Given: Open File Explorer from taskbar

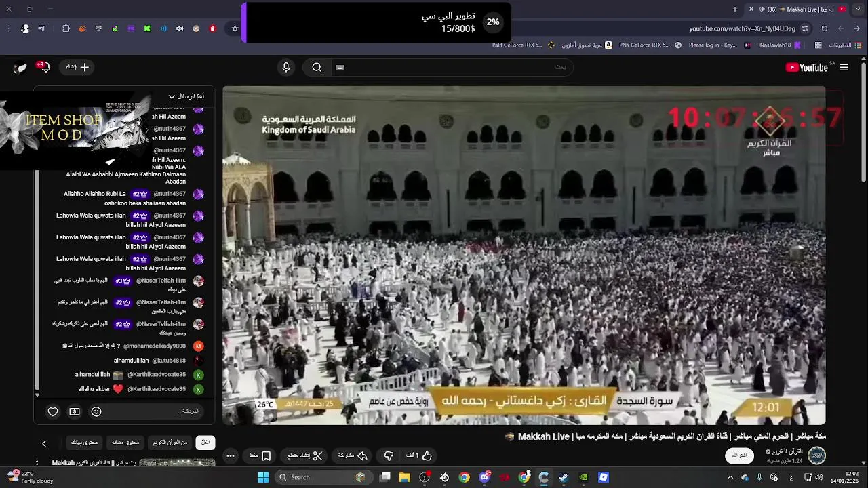Looking at the screenshot, I should (x=405, y=477).
